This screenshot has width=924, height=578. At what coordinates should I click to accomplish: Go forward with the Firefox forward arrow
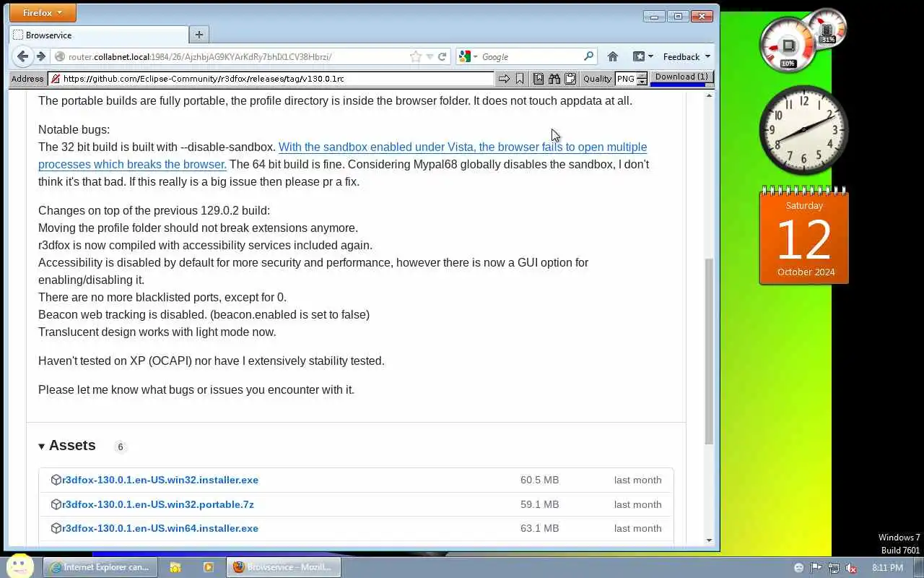[x=41, y=56]
